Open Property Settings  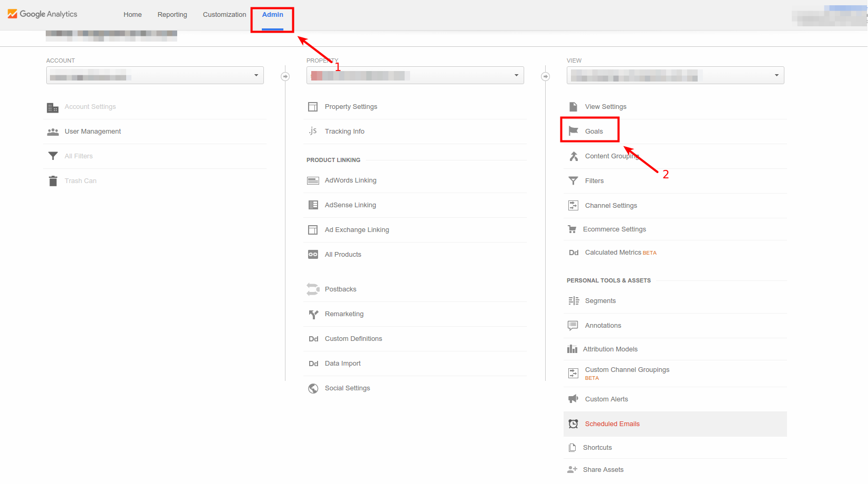point(351,107)
